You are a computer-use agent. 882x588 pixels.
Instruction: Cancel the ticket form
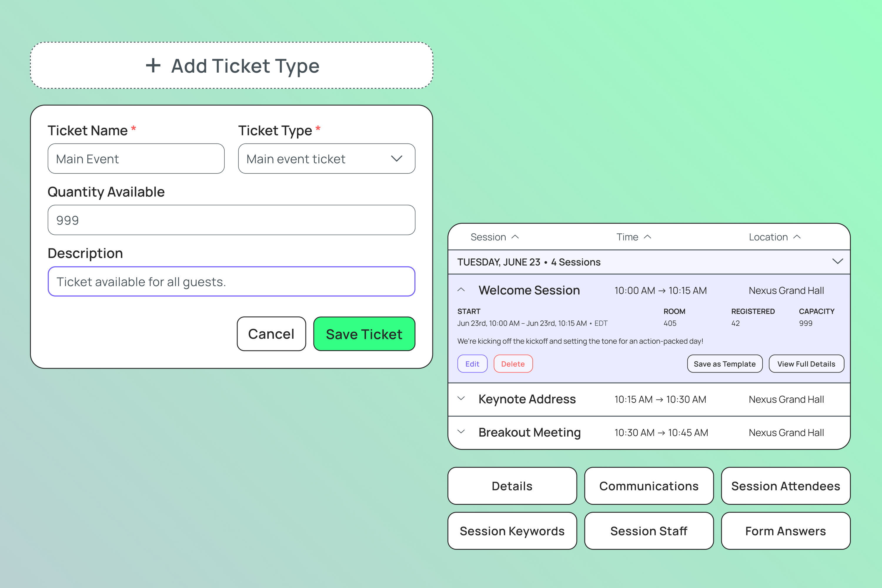[271, 334]
